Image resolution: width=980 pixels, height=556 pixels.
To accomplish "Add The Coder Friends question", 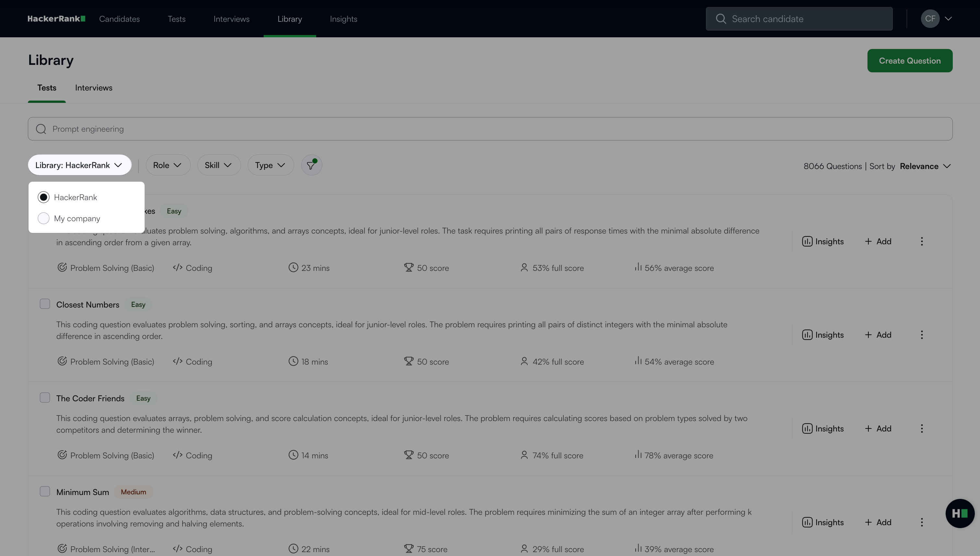I will (x=878, y=429).
